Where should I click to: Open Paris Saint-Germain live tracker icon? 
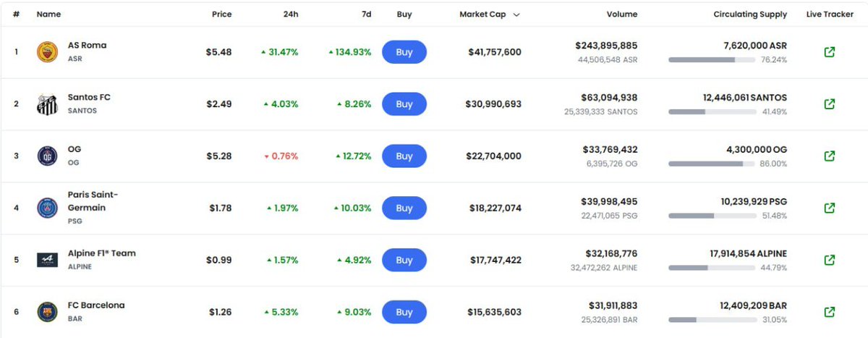pos(830,208)
